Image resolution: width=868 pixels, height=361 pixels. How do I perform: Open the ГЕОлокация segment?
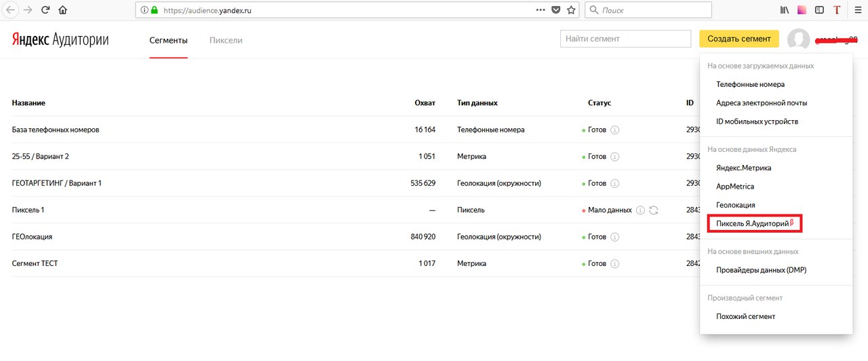(x=32, y=237)
